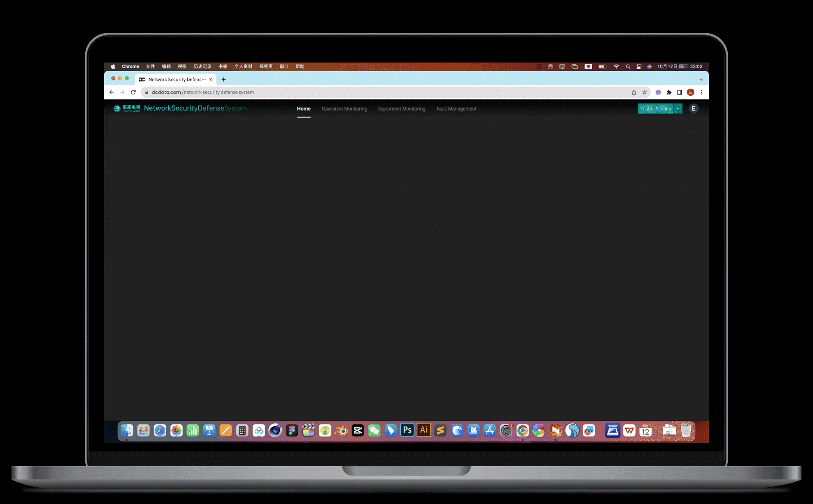The width and height of the screenshot is (813, 504).
Task: Launch Safari from the dock
Action: click(x=160, y=430)
